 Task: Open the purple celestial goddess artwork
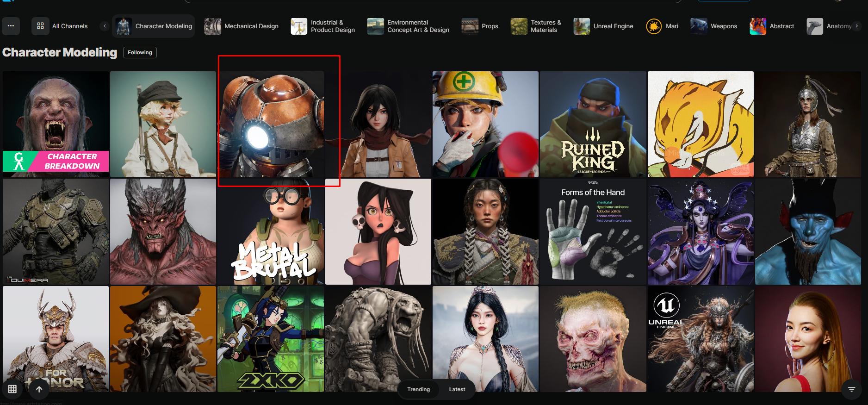point(701,231)
